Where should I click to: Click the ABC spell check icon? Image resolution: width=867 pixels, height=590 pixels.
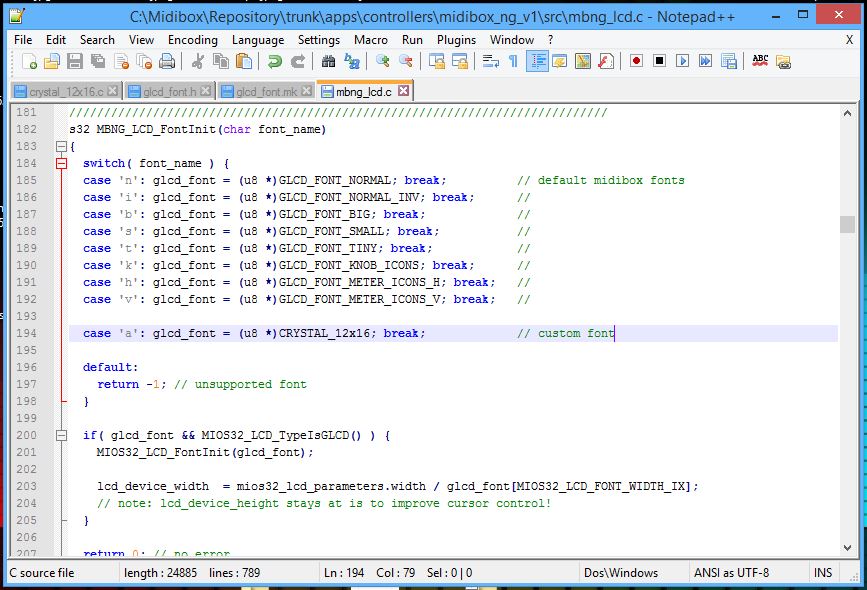(x=760, y=62)
